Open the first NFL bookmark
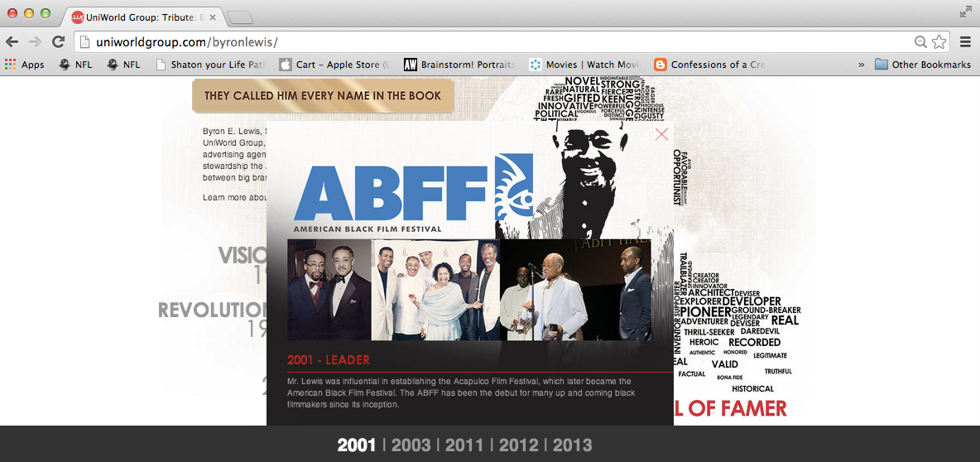This screenshot has width=980, height=462. coord(75,65)
